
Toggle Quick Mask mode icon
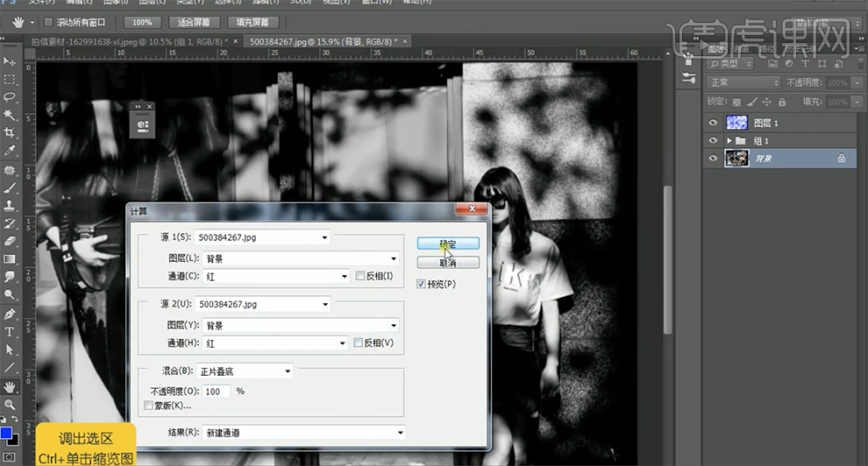(x=10, y=458)
